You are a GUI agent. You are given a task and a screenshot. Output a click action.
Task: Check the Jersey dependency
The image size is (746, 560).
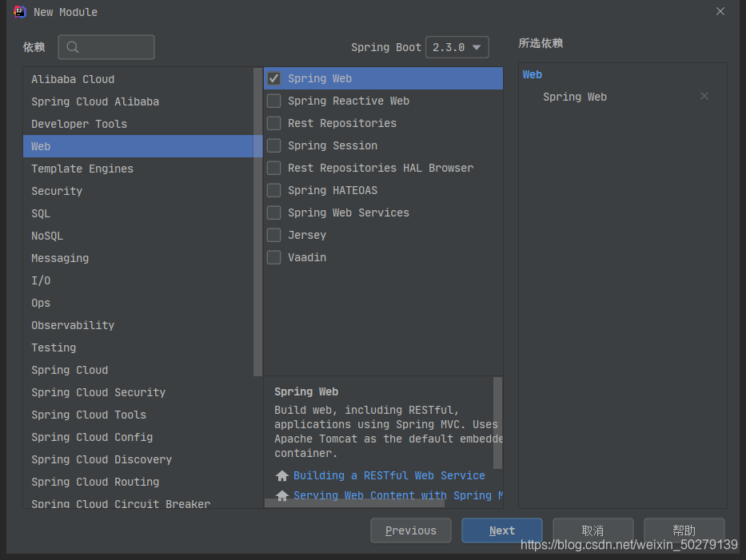tap(274, 235)
